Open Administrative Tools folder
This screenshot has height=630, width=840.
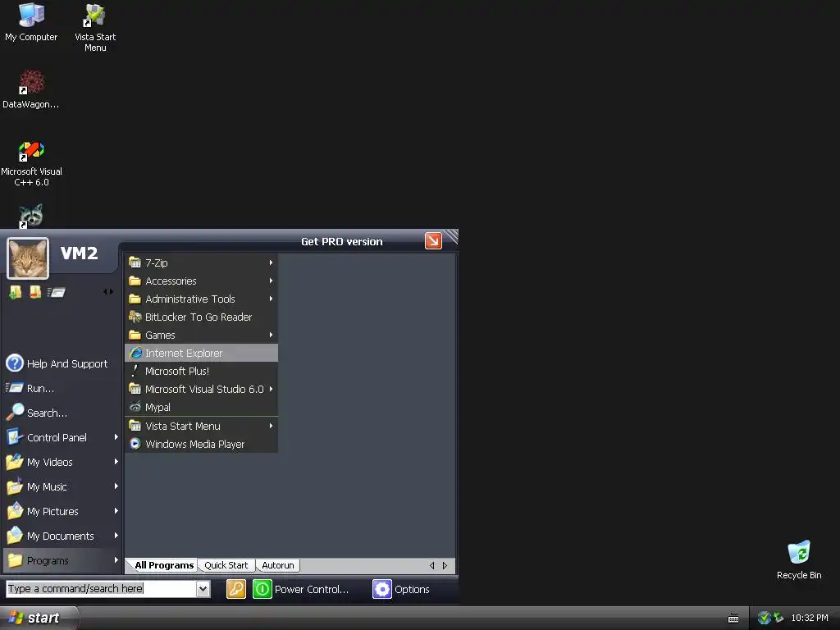point(202,299)
